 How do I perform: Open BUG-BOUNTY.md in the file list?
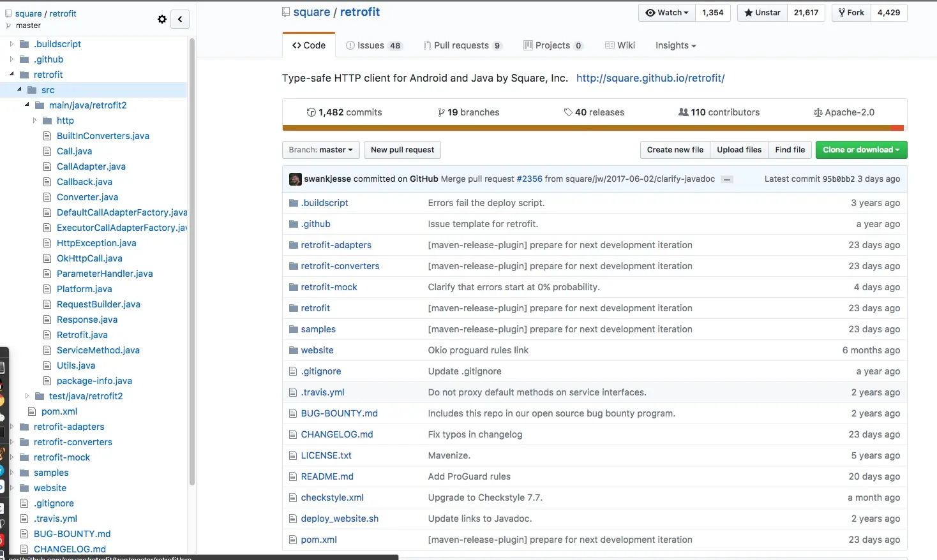point(340,413)
